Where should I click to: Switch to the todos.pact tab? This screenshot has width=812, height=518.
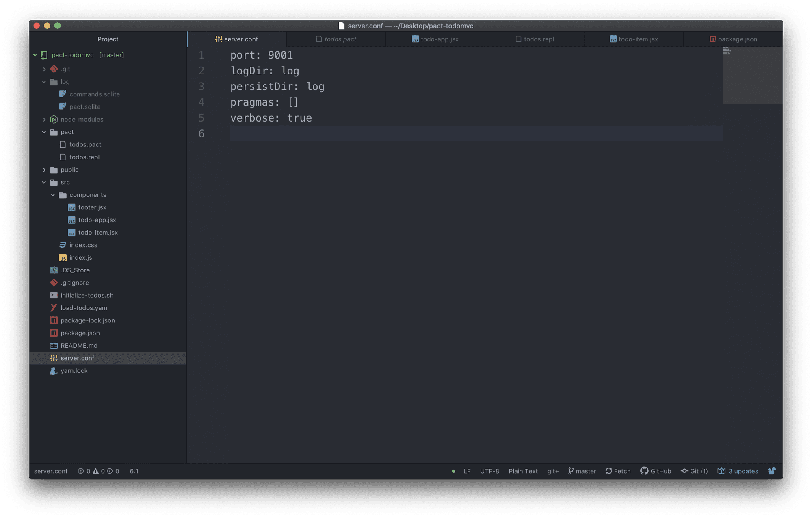[x=336, y=39]
